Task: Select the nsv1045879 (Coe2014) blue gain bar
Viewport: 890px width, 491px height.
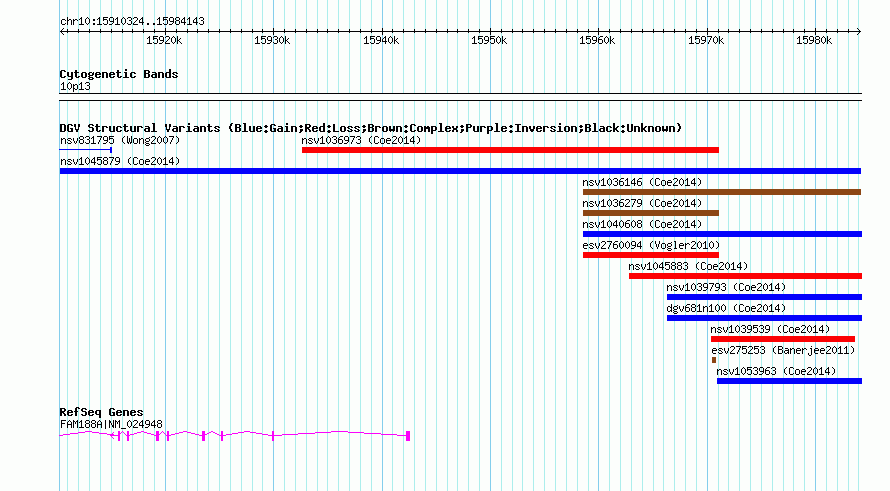Action: pyautogui.click(x=460, y=171)
